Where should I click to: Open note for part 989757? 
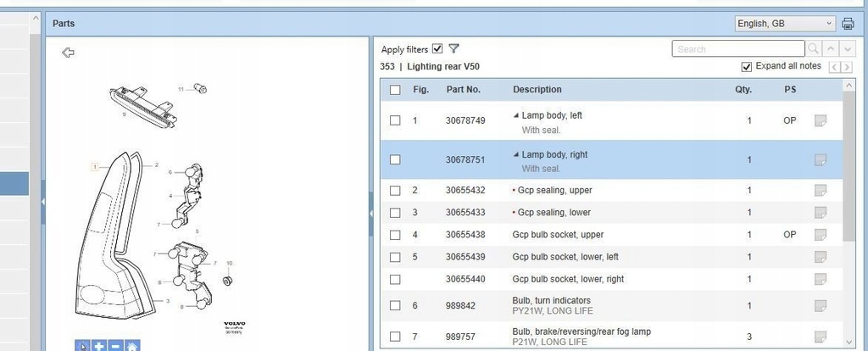pos(821,337)
